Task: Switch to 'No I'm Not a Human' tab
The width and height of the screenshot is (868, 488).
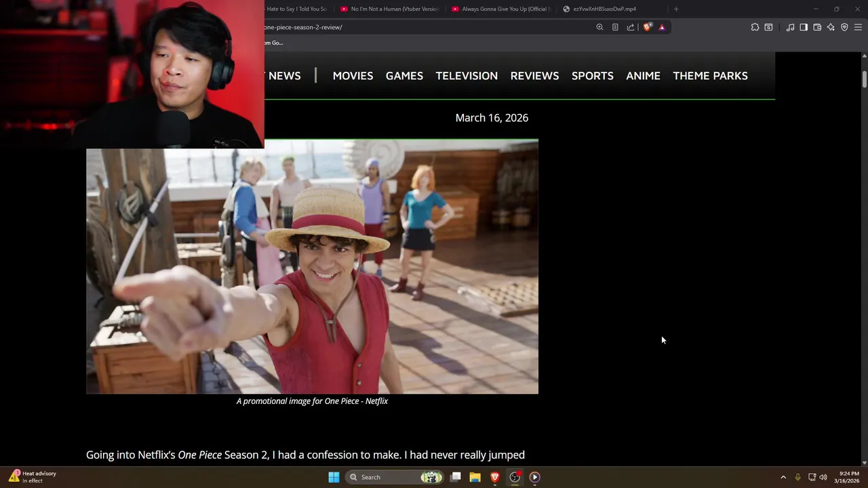Action: click(x=390, y=9)
